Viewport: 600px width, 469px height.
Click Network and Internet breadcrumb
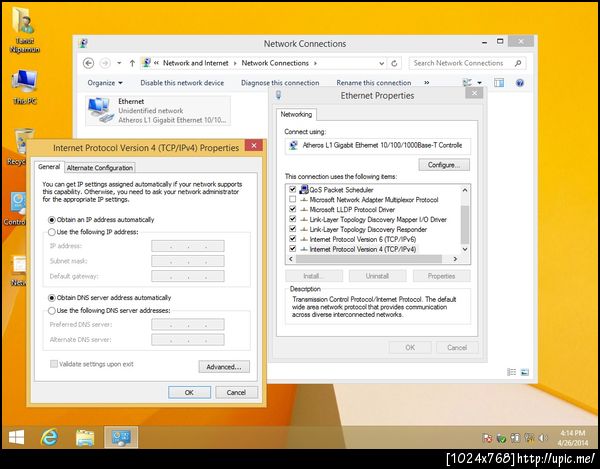196,63
